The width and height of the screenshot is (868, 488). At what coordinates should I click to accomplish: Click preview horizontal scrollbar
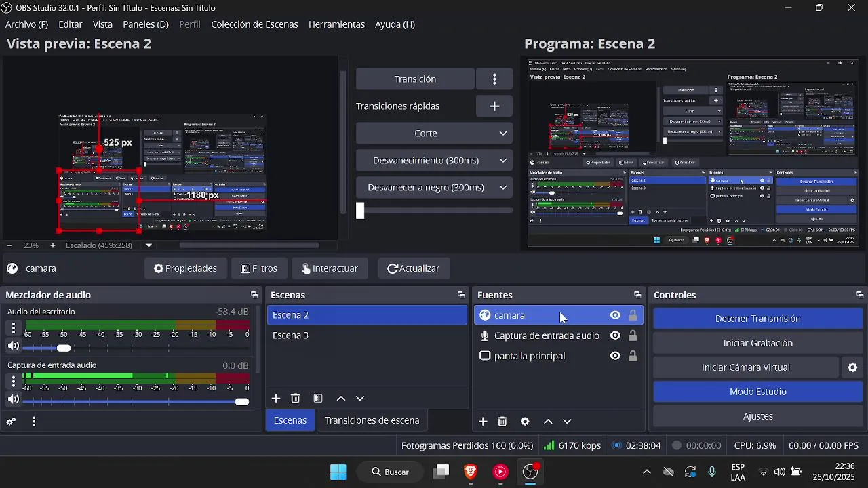pos(249,245)
